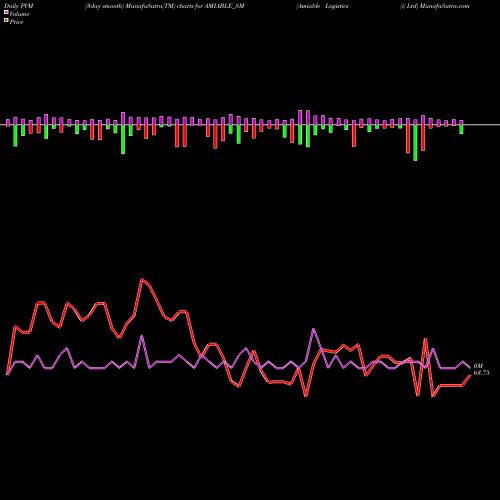This screenshot has height=500, width=500.
Task: Click the 'Amiable Logistics' company name
Action: pyautogui.click(x=322, y=6)
